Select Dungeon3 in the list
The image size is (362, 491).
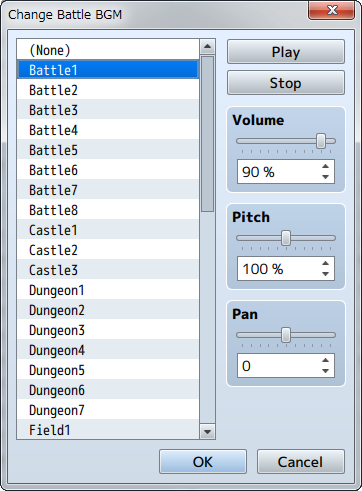coord(108,330)
